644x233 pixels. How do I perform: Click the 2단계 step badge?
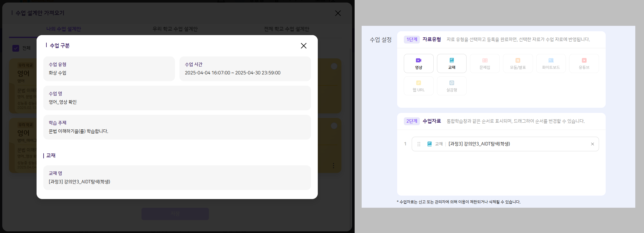tap(412, 121)
